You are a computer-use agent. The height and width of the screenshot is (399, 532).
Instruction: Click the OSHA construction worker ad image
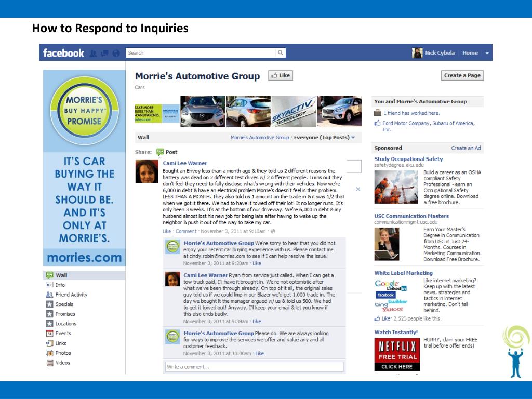(x=396, y=187)
